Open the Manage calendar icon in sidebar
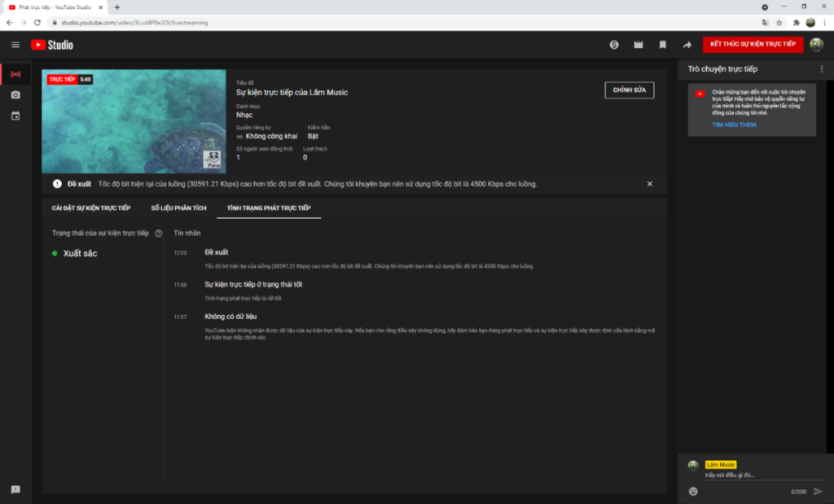The width and height of the screenshot is (834, 504). pos(15,116)
